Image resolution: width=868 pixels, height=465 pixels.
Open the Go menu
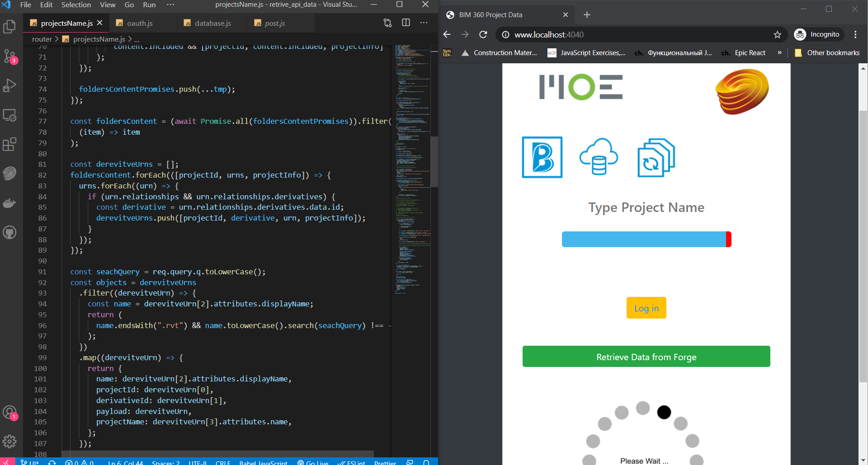tap(129, 5)
